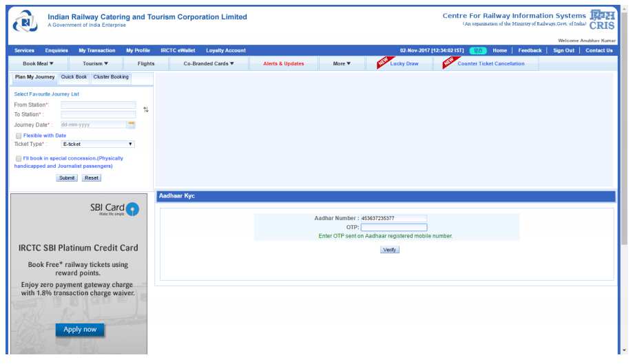Open My Transaction menu
Viewport: 644px width, 364px height.
[x=97, y=50]
